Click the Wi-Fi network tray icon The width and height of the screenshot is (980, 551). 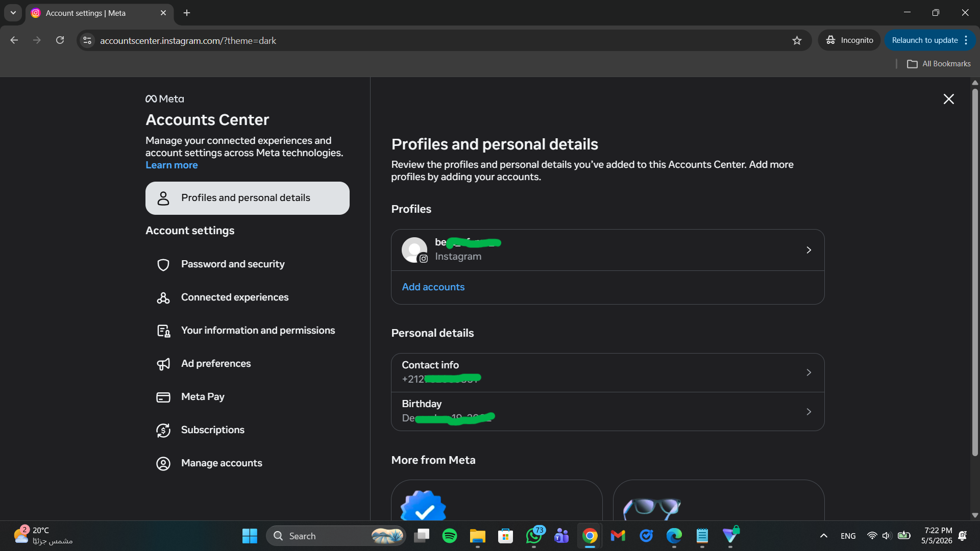pyautogui.click(x=872, y=536)
